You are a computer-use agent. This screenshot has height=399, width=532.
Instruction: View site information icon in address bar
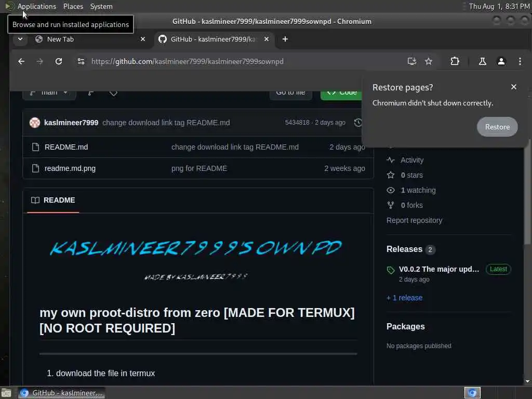(x=81, y=61)
